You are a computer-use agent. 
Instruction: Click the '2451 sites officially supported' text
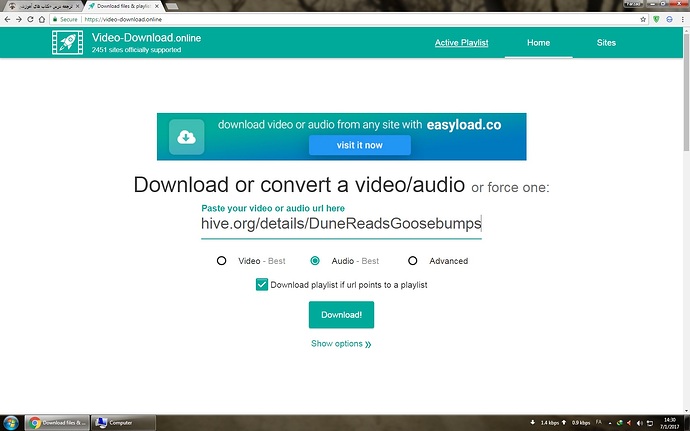point(136,50)
